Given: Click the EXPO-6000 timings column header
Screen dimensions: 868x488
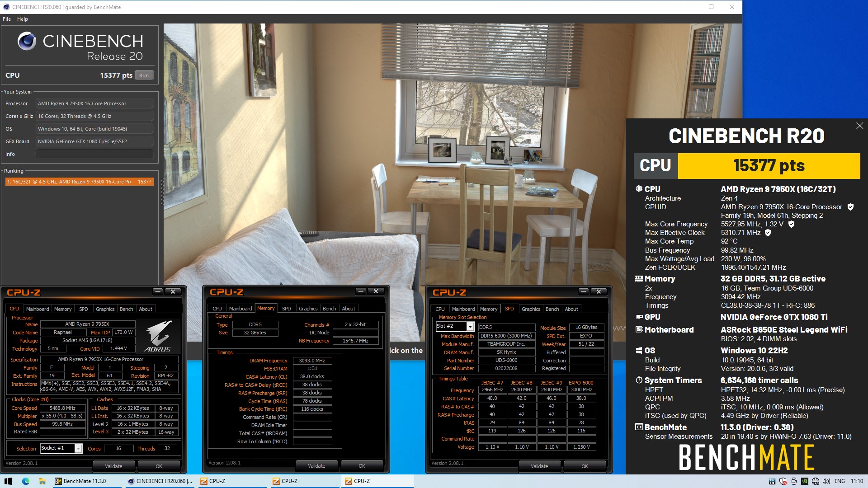Looking at the screenshot, I should (581, 383).
